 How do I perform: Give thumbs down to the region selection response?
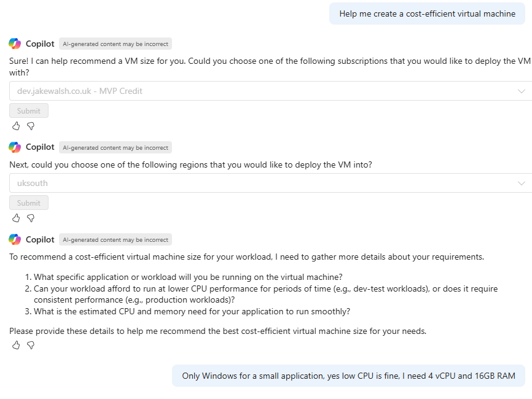pyautogui.click(x=31, y=218)
